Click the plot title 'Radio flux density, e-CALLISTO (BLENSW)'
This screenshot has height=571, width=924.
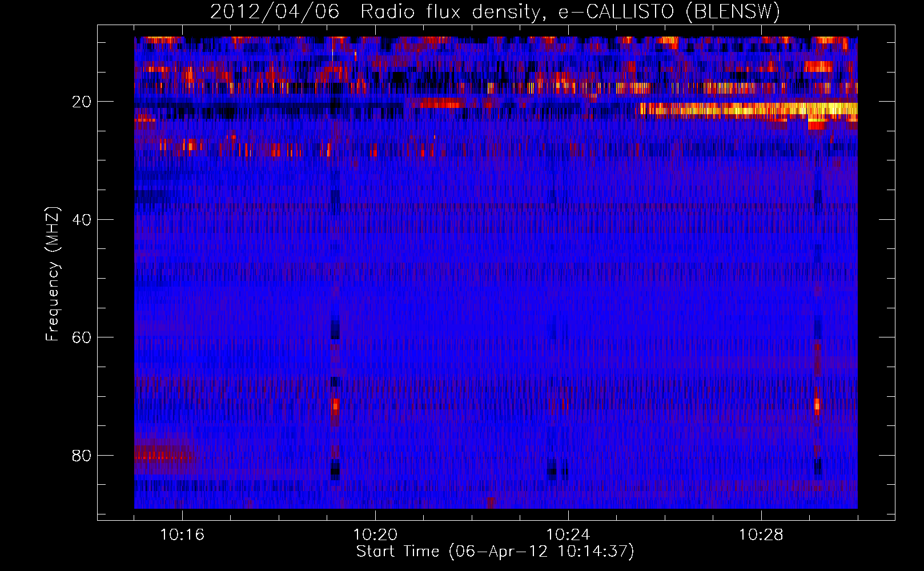pos(570,11)
